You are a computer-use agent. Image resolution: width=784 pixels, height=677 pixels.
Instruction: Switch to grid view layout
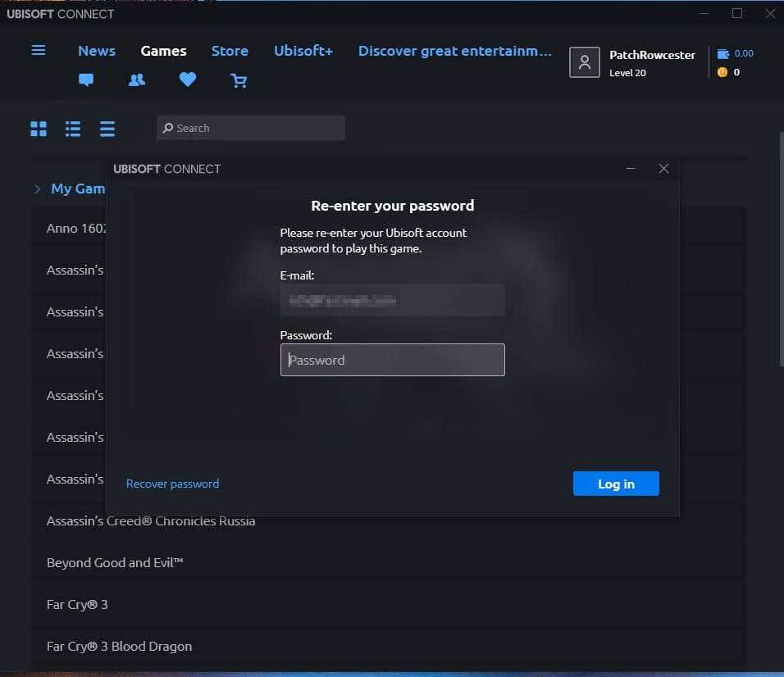click(39, 129)
